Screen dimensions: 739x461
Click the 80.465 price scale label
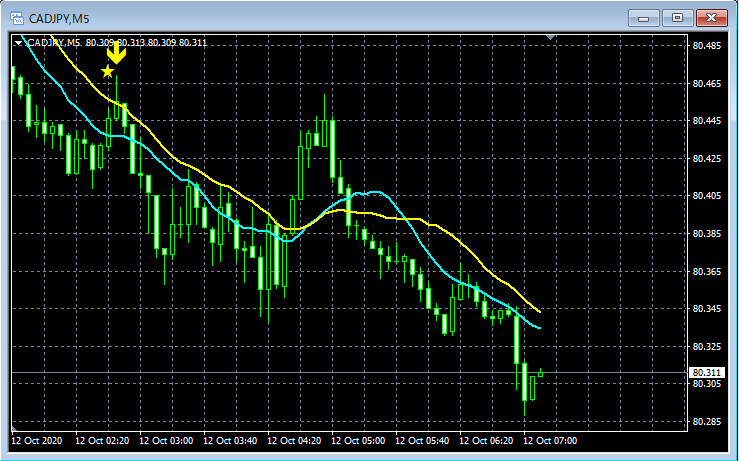(x=706, y=83)
